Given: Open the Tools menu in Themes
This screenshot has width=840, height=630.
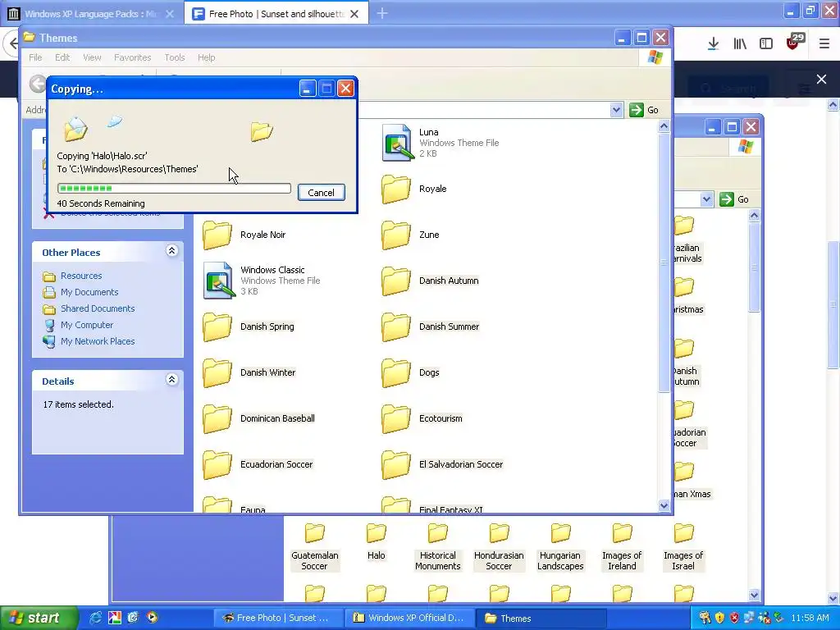Looking at the screenshot, I should pos(175,57).
